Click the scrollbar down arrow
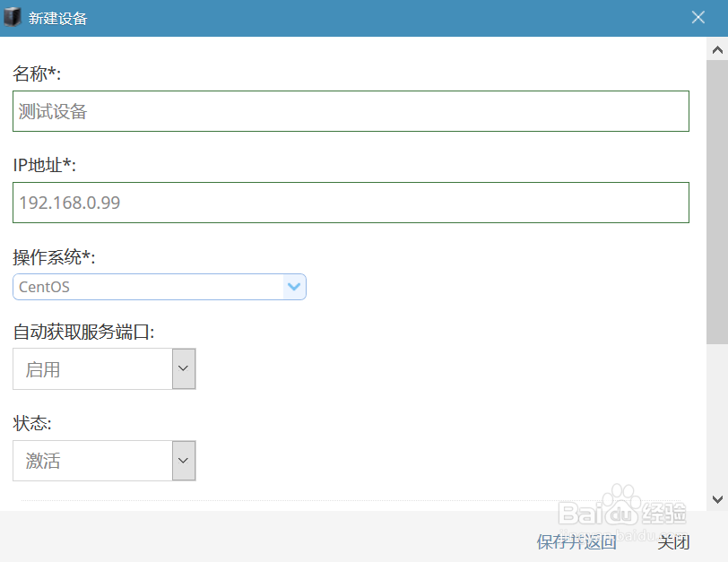728x562 pixels. [717, 499]
